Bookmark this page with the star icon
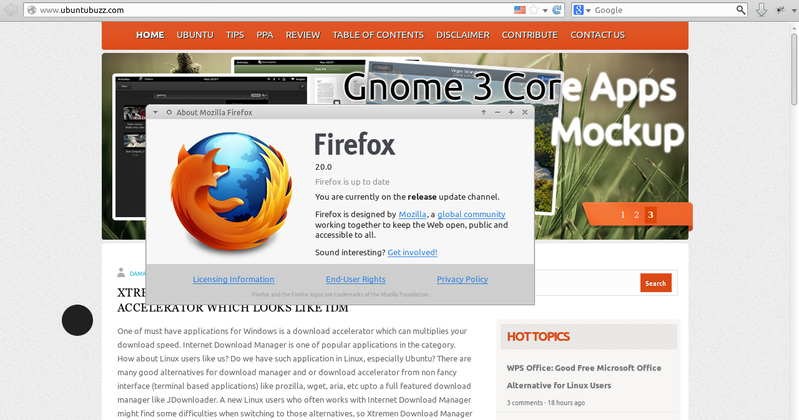The image size is (799, 420). click(x=534, y=10)
